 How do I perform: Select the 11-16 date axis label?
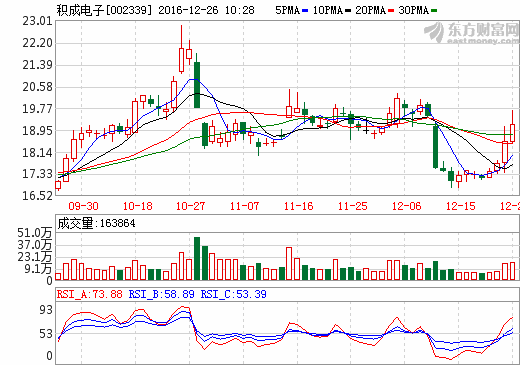click(298, 206)
